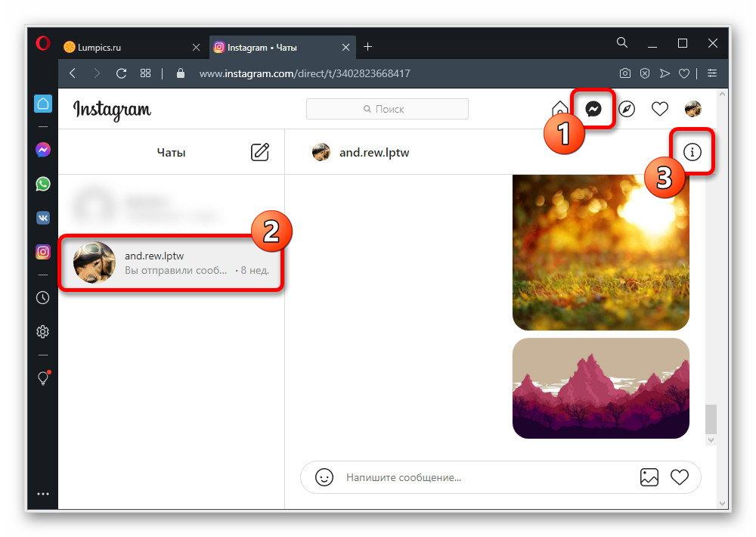Click the Instagram logo
This screenshot has height=537, width=756.
(x=112, y=110)
